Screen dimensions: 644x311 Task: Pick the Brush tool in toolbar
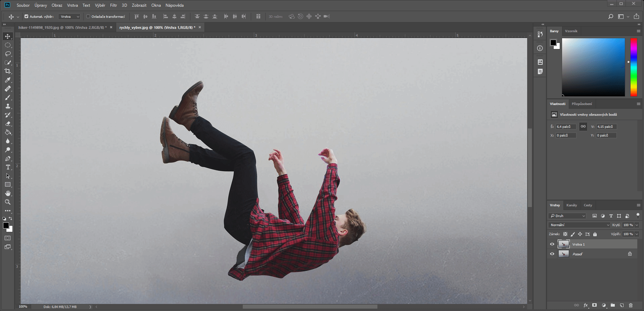pos(8,97)
